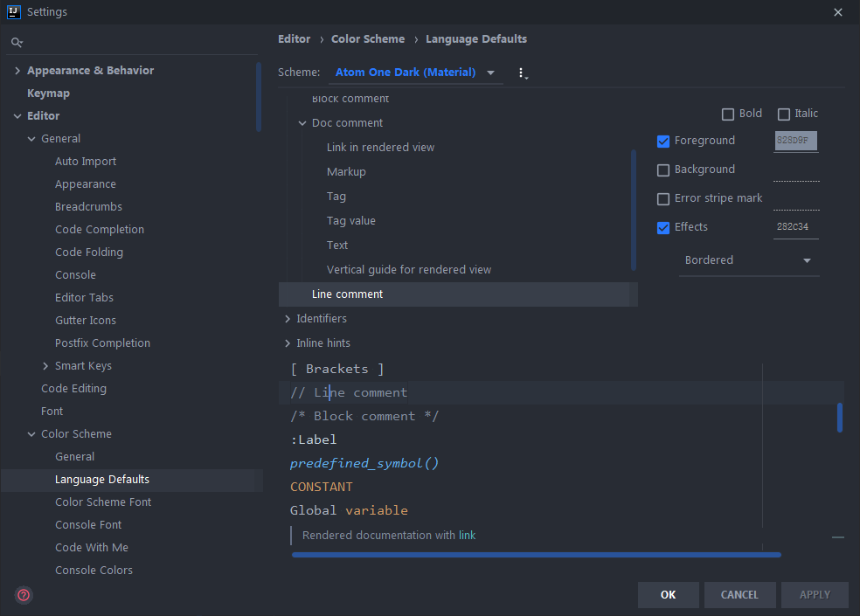Close the Settings dialog window

838,12
